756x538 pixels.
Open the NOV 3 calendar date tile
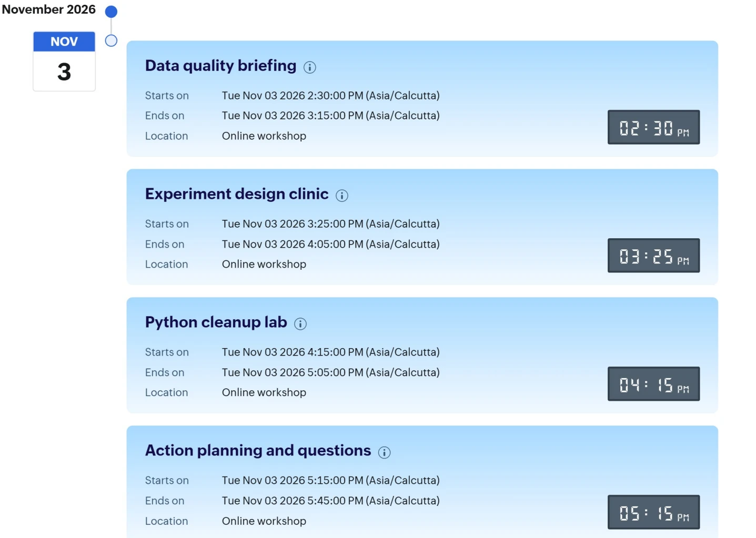tap(64, 61)
